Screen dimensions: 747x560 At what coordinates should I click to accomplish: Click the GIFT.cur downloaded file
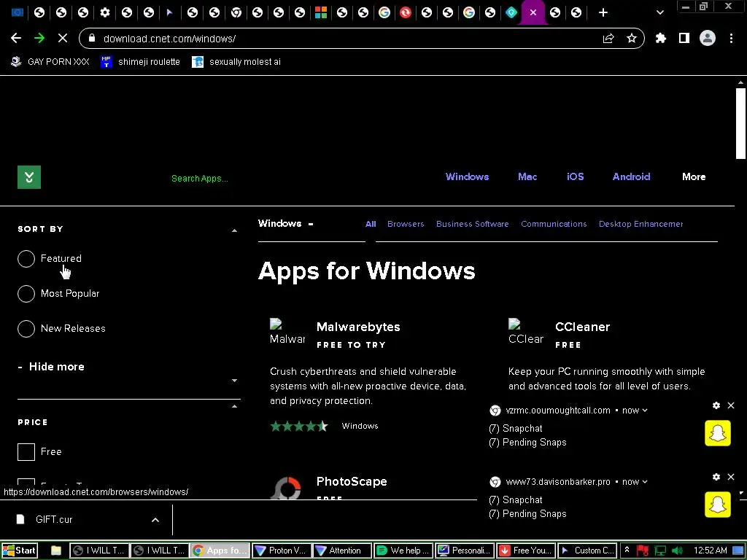click(x=53, y=519)
